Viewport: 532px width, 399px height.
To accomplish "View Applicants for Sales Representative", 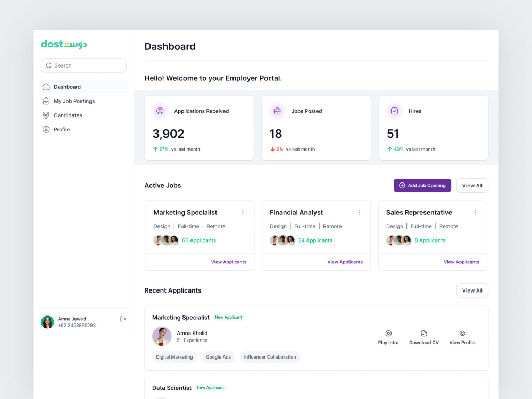I will (461, 262).
